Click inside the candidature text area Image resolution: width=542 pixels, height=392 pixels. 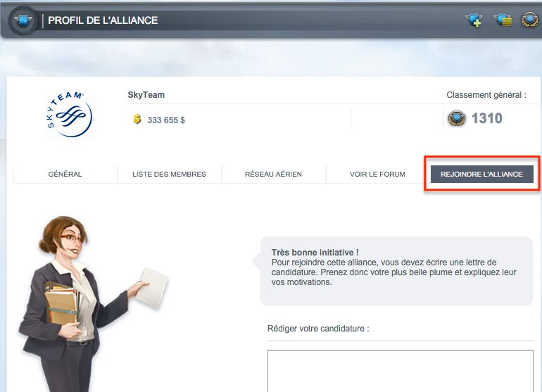401,371
